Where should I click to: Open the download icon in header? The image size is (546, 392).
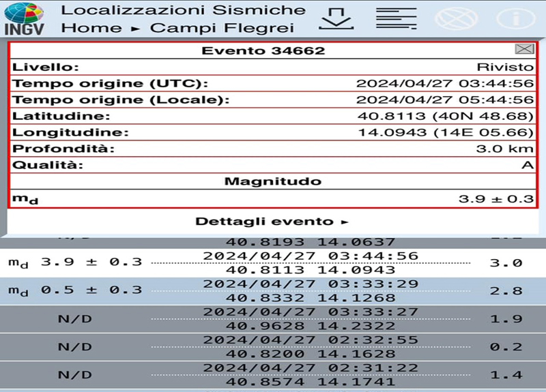coord(336,19)
